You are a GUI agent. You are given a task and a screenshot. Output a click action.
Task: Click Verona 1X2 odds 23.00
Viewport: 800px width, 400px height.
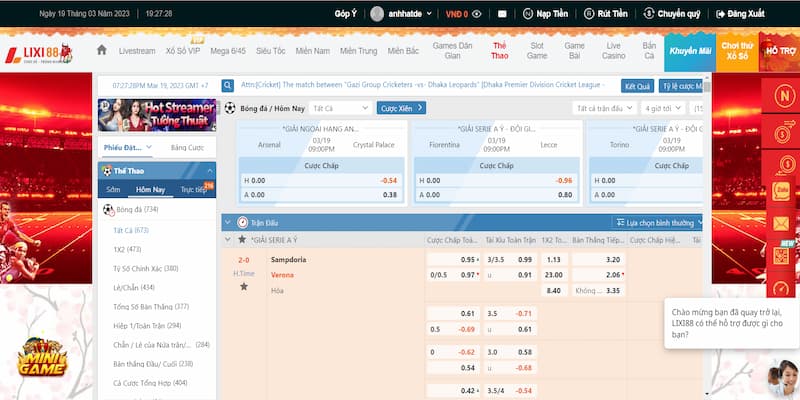(554, 274)
